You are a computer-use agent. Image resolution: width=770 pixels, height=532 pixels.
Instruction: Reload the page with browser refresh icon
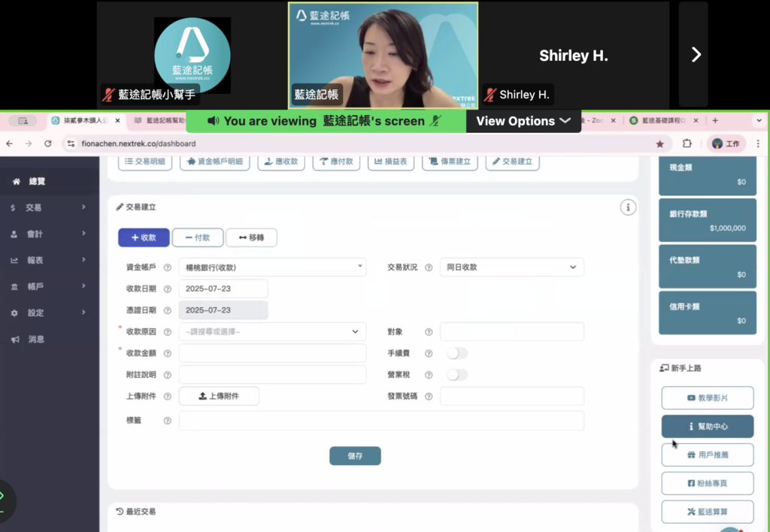(x=48, y=144)
